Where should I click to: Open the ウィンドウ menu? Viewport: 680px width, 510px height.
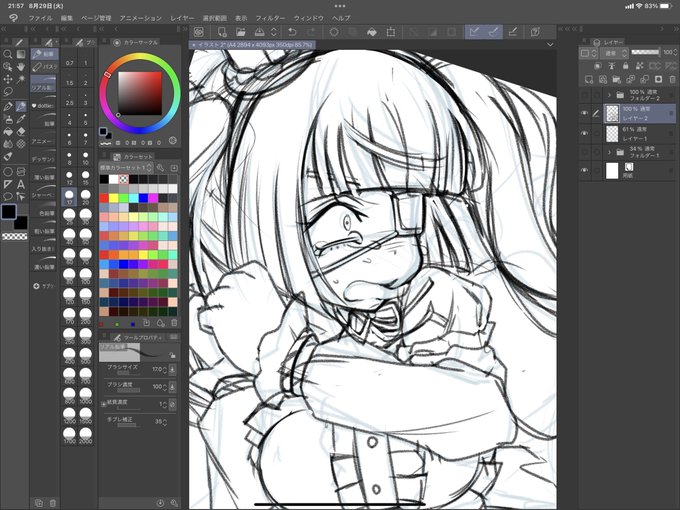pos(309,18)
